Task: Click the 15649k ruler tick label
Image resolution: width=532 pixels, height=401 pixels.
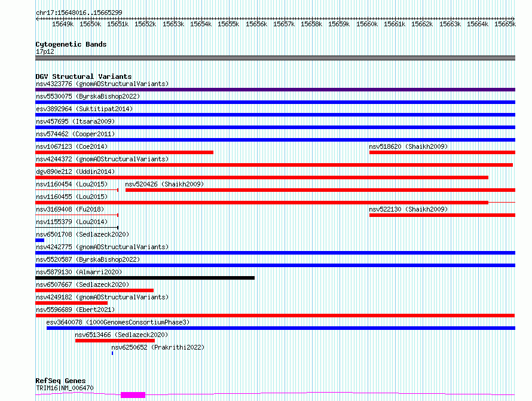Action: (x=63, y=24)
